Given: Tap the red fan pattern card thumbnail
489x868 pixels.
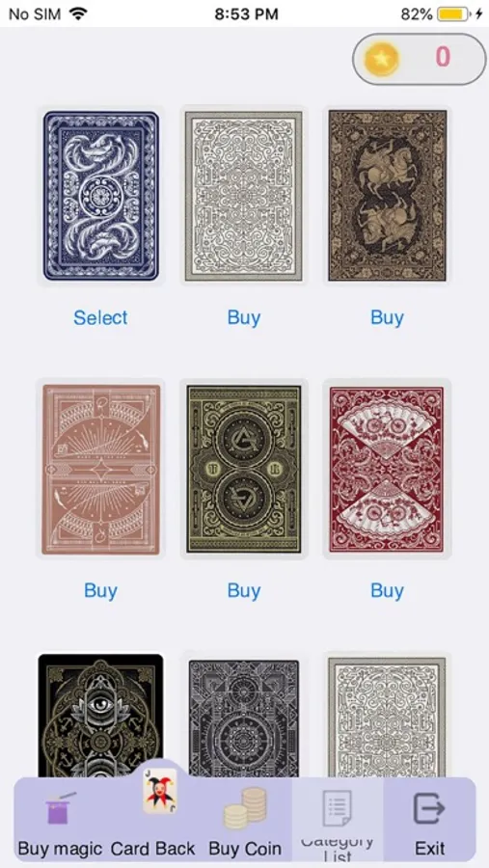Looking at the screenshot, I should (x=387, y=469).
